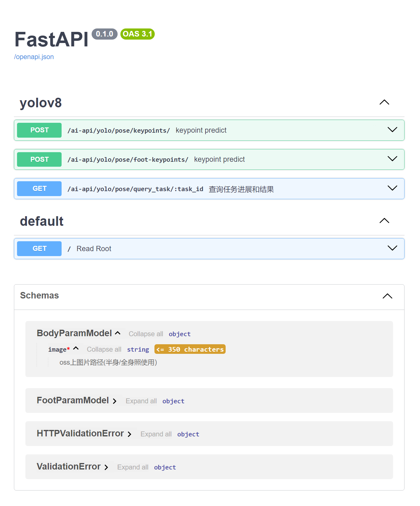This screenshot has height=506, width=420.
Task: Click Collapse all next to image property
Action: tap(104, 349)
